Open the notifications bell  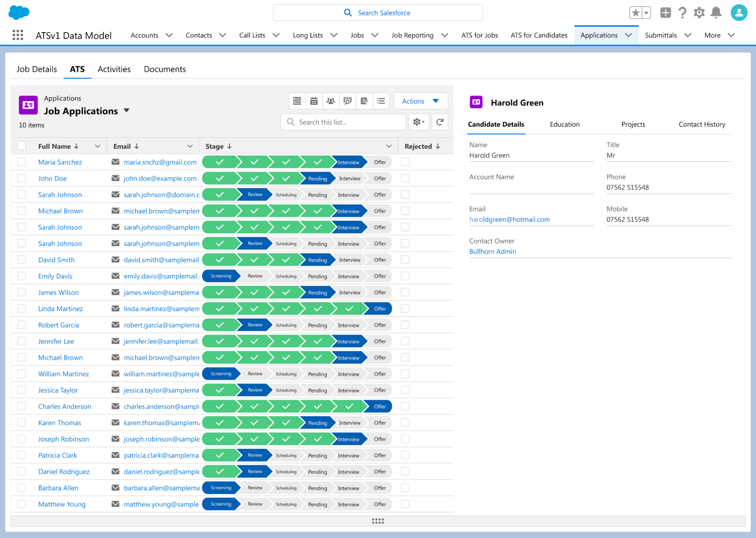716,13
